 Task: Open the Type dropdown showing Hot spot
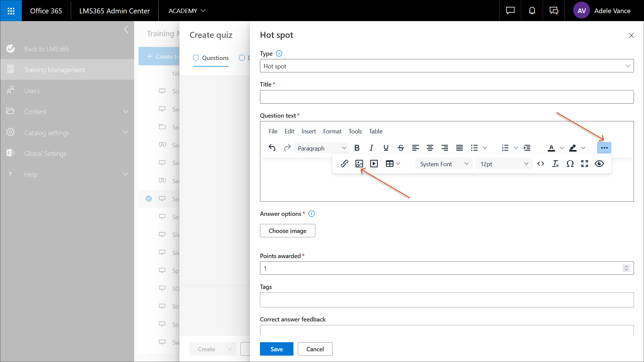[x=446, y=66]
